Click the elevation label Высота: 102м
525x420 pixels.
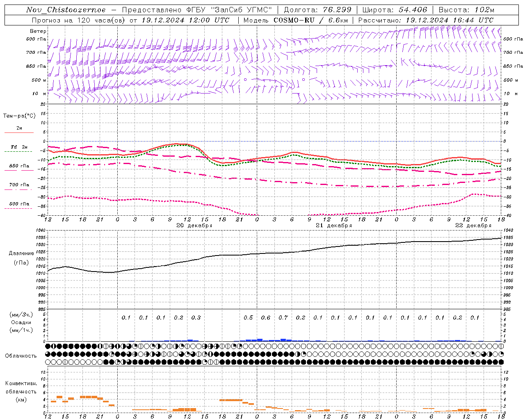[x=466, y=10]
